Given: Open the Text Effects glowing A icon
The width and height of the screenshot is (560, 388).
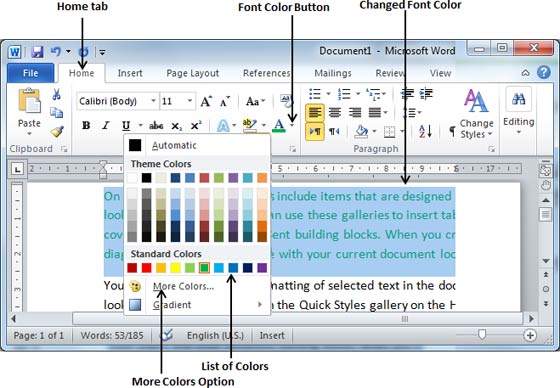Looking at the screenshot, I should click(x=223, y=125).
